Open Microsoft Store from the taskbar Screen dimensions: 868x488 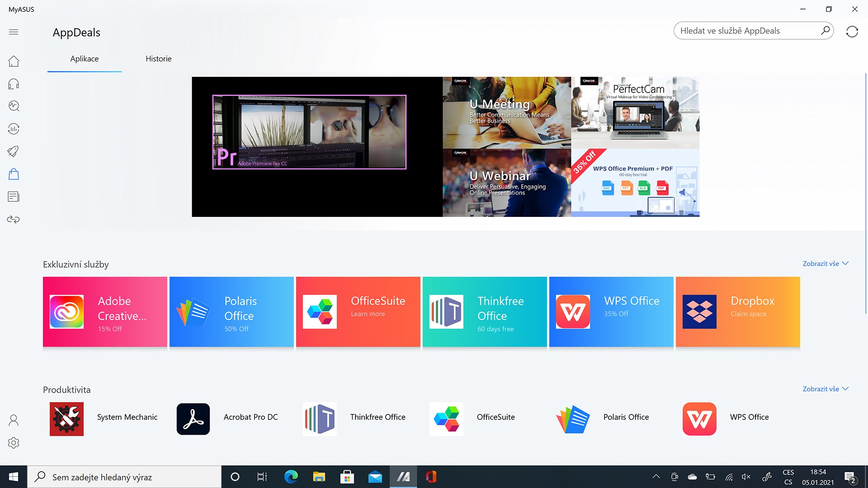point(347,477)
